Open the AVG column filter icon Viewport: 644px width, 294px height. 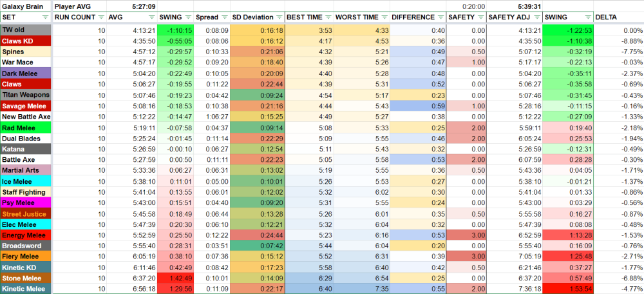tap(151, 17)
